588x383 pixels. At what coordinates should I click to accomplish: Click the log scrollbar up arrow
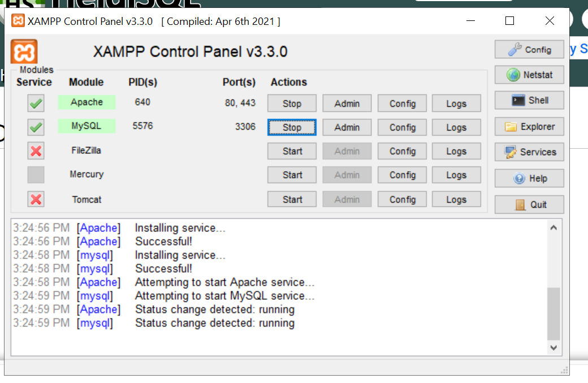click(554, 227)
